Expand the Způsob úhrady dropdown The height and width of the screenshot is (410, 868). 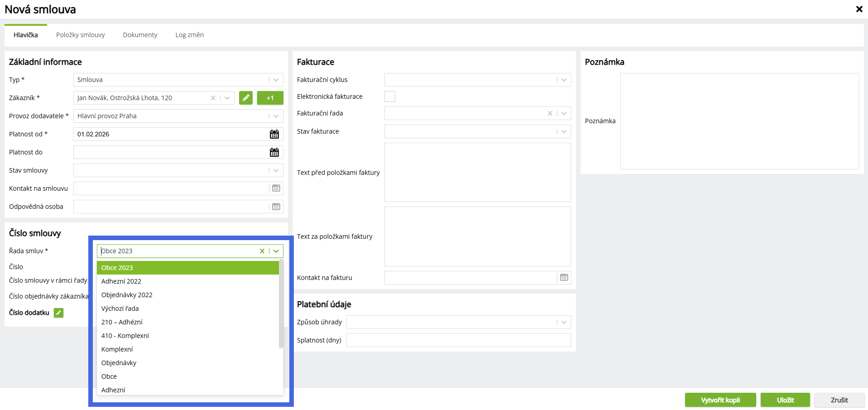click(x=564, y=322)
